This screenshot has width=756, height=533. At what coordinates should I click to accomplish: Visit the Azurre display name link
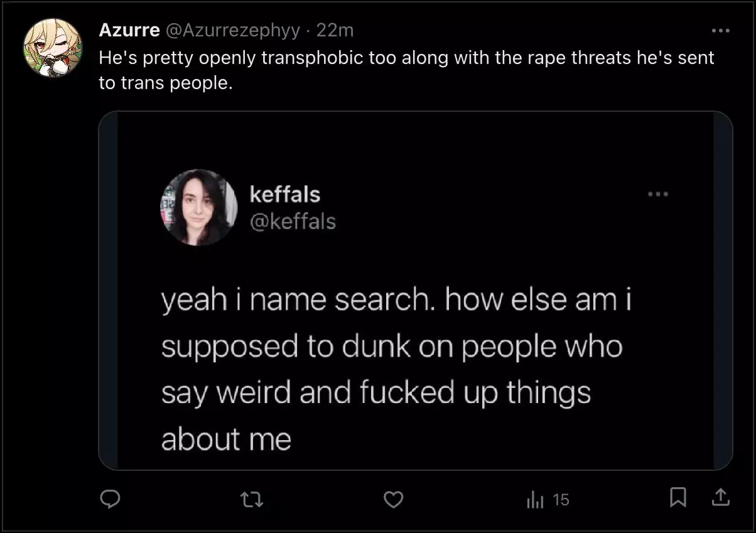pos(129,30)
